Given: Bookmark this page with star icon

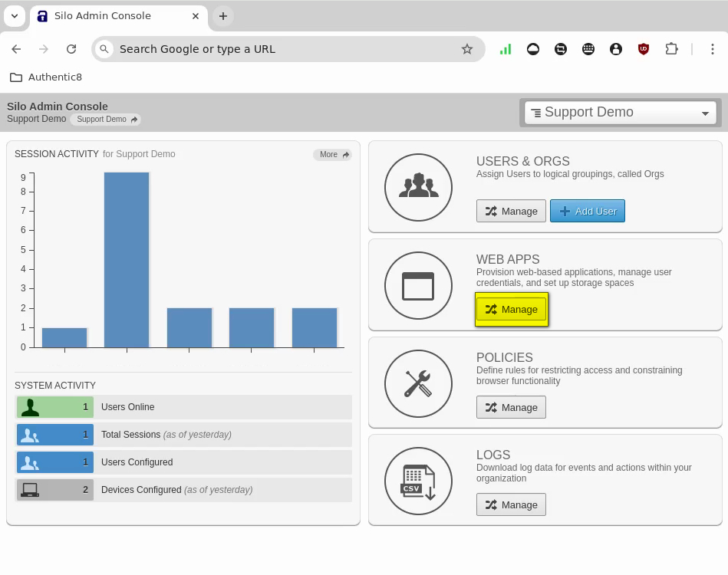Looking at the screenshot, I should [467, 49].
